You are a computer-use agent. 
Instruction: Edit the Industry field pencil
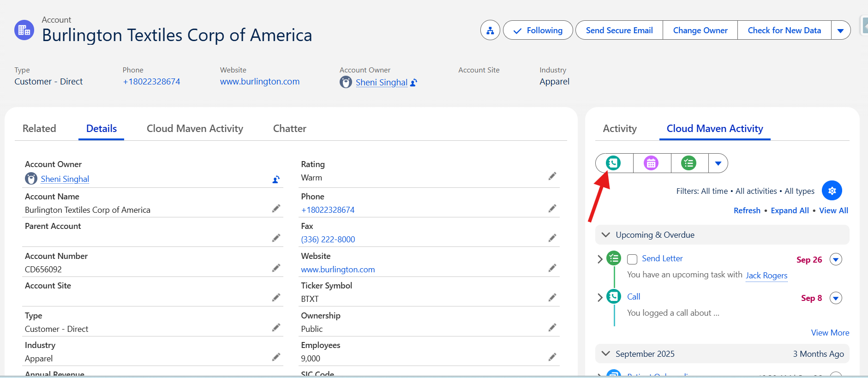276,357
